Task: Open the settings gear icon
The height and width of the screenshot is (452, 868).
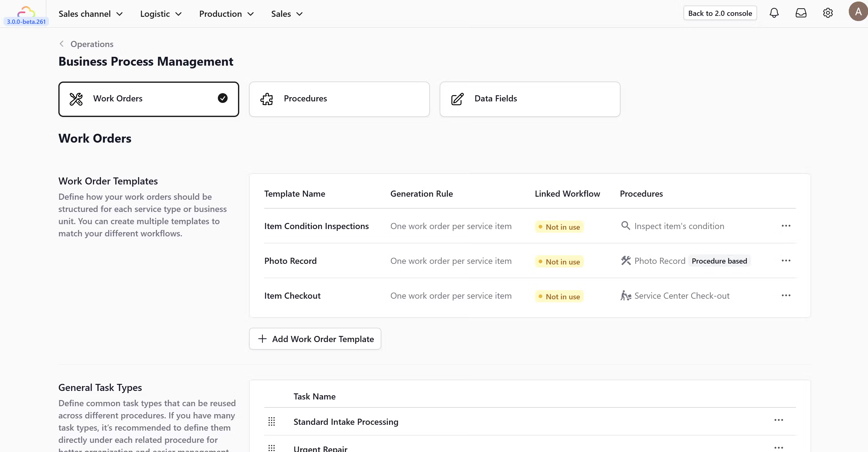Action: [x=828, y=13]
